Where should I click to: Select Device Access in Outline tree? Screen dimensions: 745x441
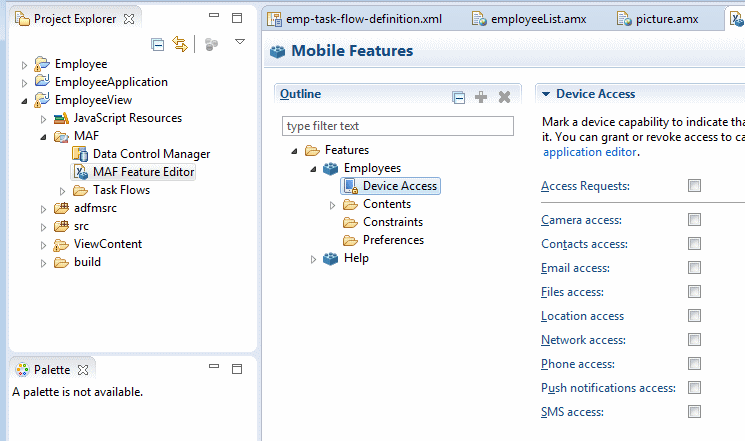pyautogui.click(x=391, y=186)
